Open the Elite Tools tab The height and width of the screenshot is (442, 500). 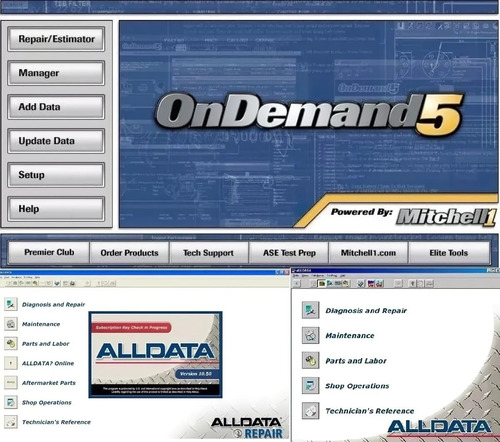449,253
